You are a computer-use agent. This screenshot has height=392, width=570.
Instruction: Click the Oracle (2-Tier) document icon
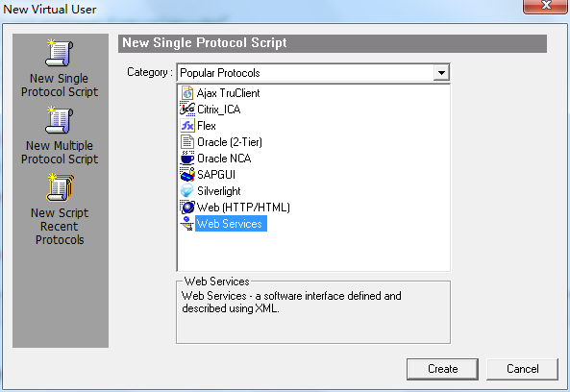coord(187,142)
